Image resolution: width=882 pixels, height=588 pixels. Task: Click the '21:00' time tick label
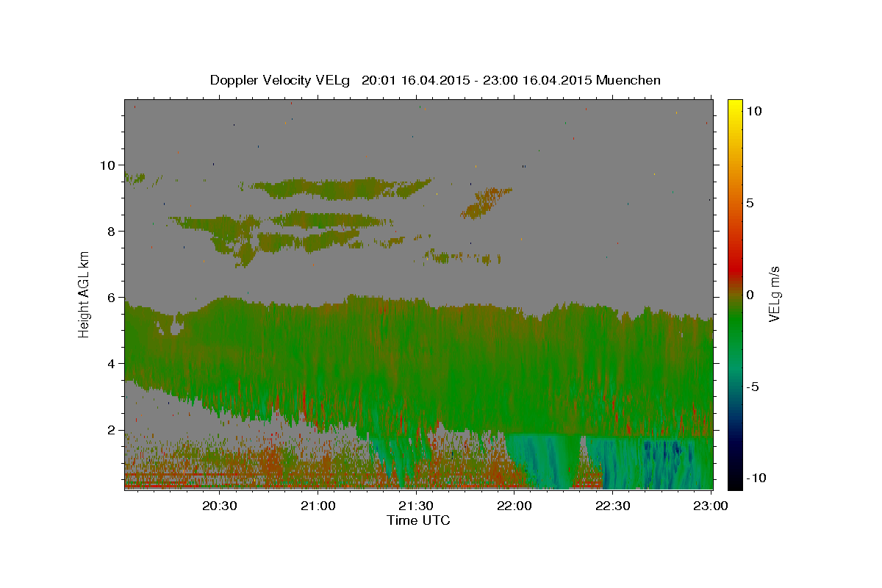click(x=318, y=506)
